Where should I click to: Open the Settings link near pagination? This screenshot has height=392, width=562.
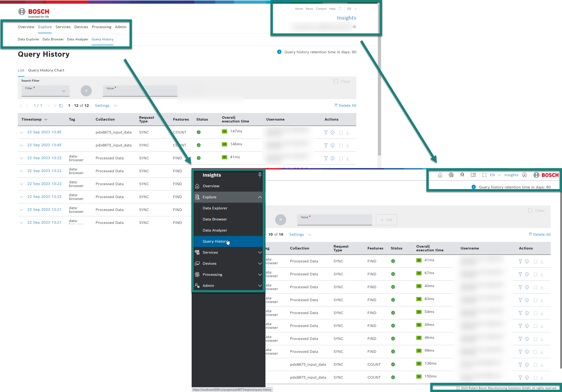(102, 105)
